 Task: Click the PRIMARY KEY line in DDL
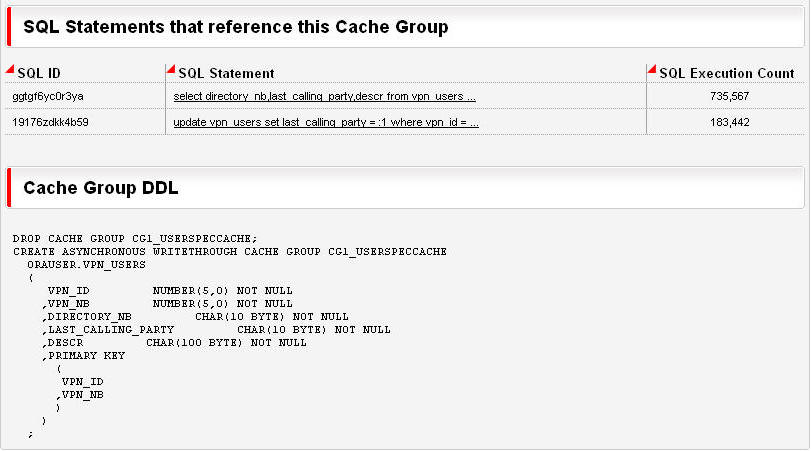(x=85, y=355)
